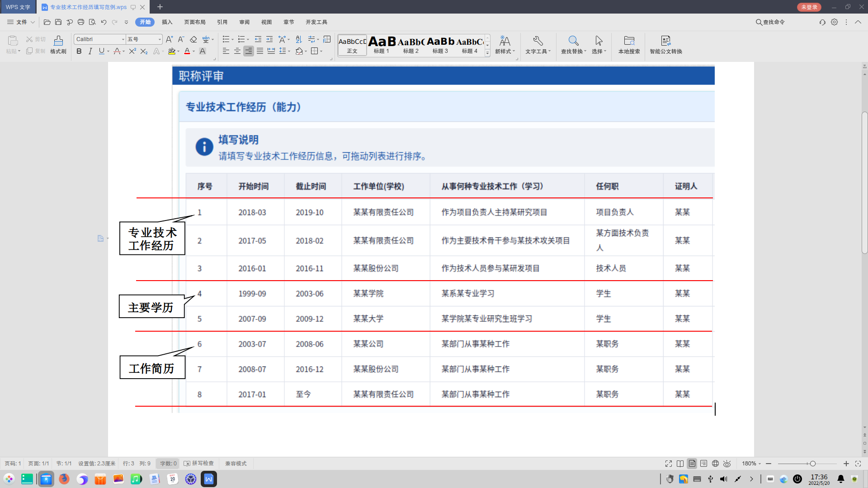The image size is (868, 488).
Task: Toggle bold formatting
Action: coord(79,51)
